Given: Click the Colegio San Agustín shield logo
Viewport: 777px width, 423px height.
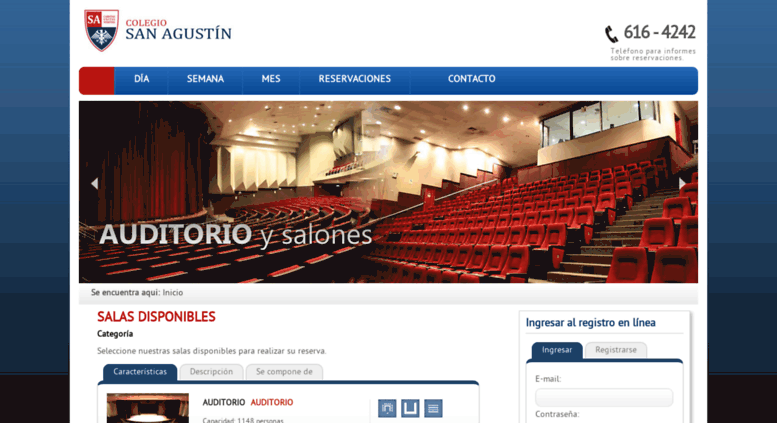Looking at the screenshot, I should pyautogui.click(x=102, y=30).
